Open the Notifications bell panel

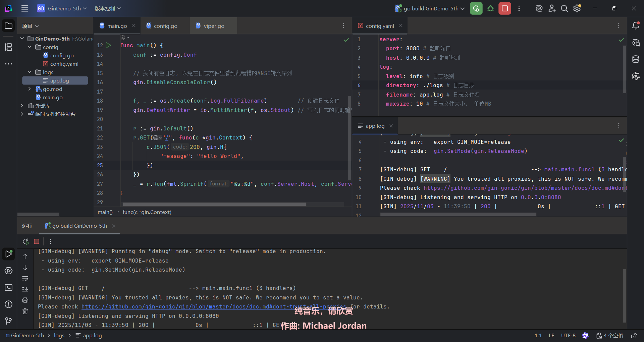636,26
